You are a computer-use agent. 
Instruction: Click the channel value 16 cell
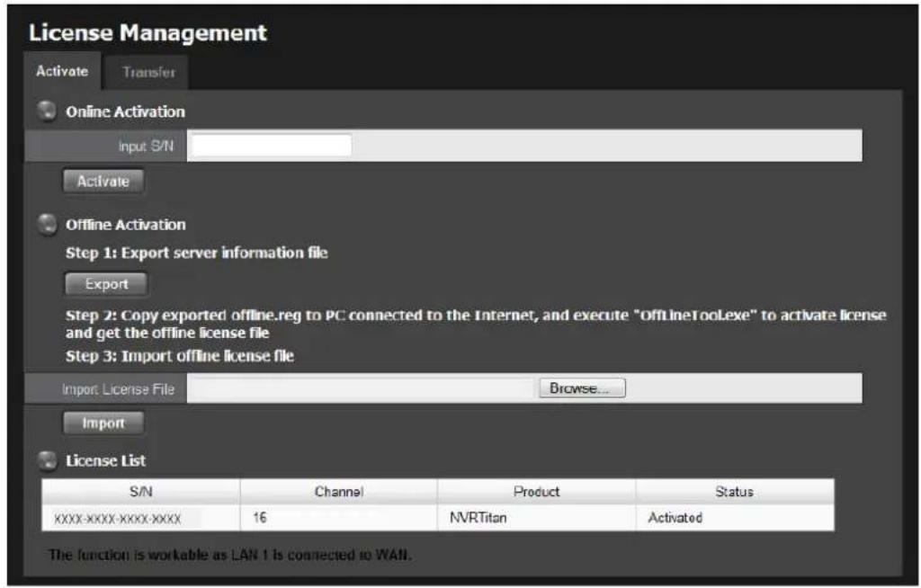[x=339, y=518]
